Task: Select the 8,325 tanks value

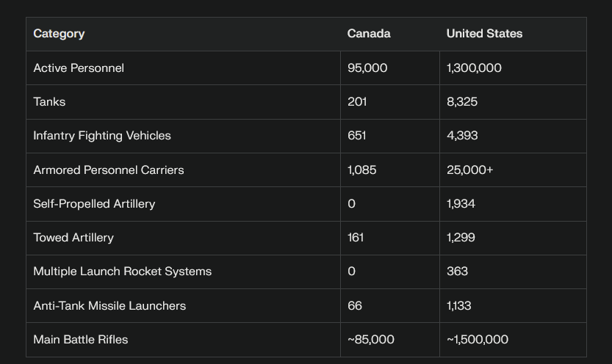Action: (x=461, y=102)
